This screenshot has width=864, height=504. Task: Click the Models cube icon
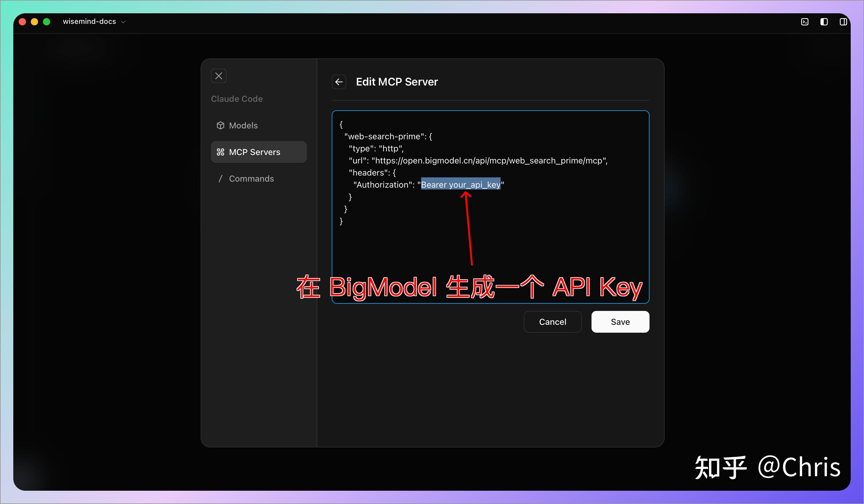pos(221,125)
